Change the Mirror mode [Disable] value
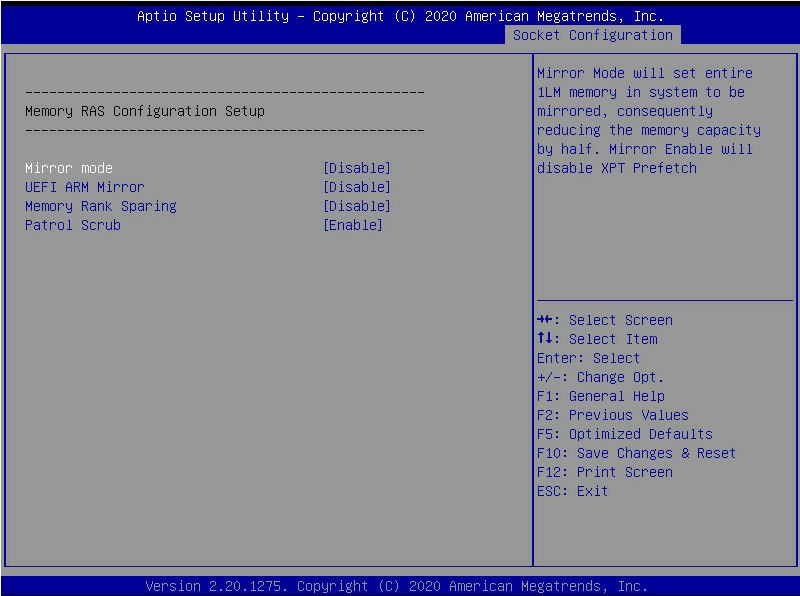The width and height of the screenshot is (800, 596). (357, 168)
